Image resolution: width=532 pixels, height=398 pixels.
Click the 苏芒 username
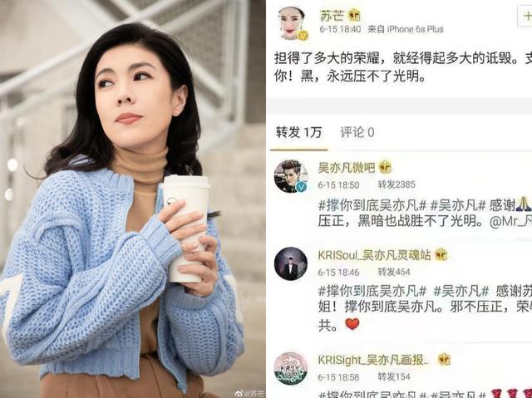pos(332,15)
